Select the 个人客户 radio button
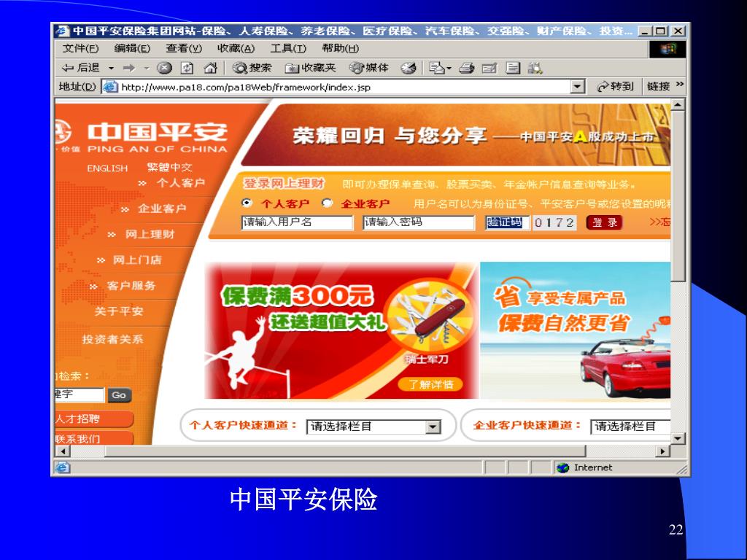Viewport: 747px width, 560px height. [x=247, y=203]
